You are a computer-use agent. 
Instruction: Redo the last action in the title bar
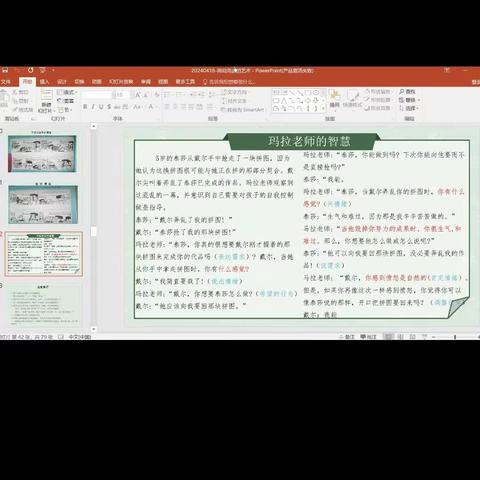30,70
